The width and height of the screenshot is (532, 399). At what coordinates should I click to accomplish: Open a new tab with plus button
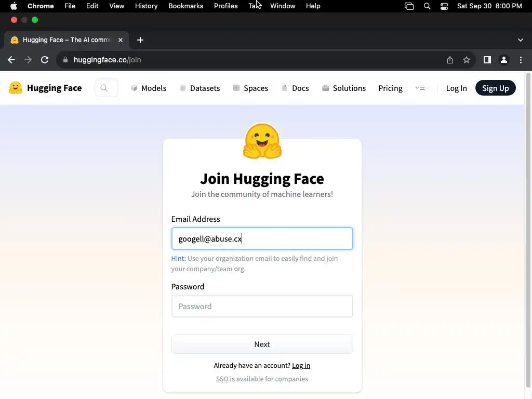coord(140,40)
